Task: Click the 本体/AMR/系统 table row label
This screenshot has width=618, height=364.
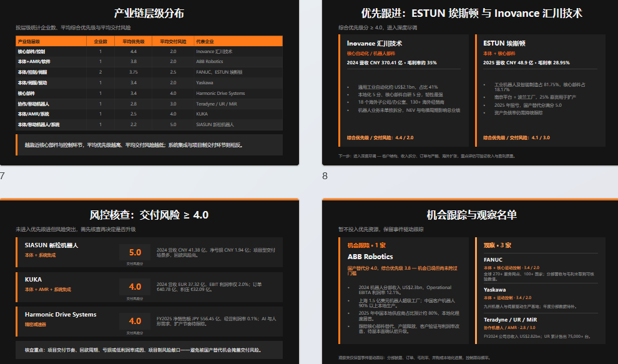Action: (34, 114)
